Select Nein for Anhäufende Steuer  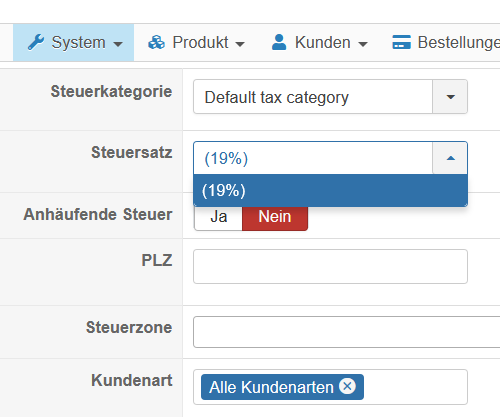(275, 217)
